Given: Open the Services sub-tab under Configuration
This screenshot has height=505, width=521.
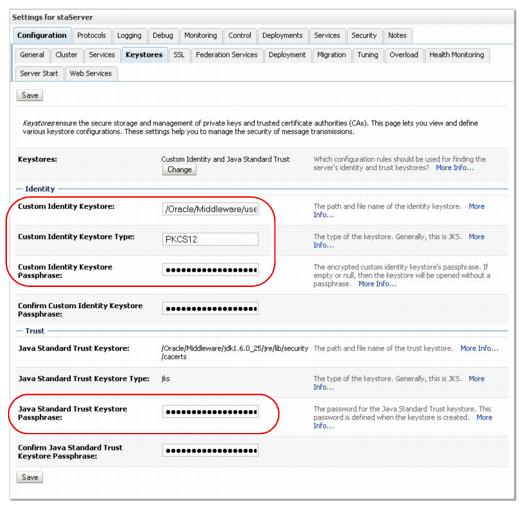Looking at the screenshot, I should point(102,55).
